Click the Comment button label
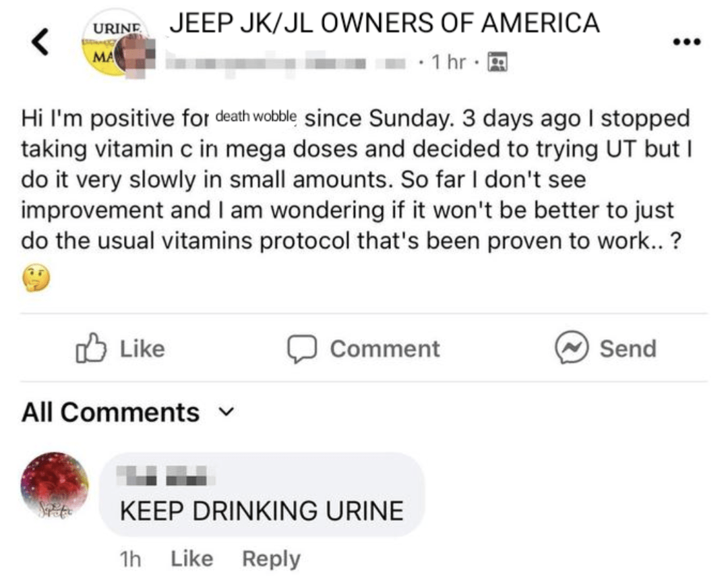Image resolution: width=728 pixels, height=578 pixels. pos(385,349)
